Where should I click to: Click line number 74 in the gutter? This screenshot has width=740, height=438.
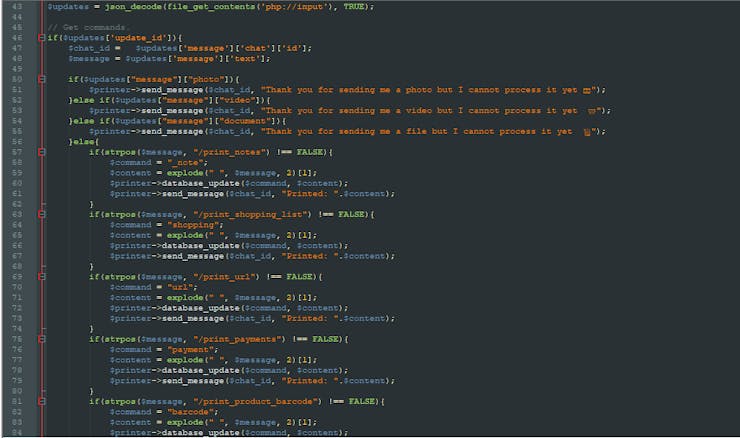[17, 328]
